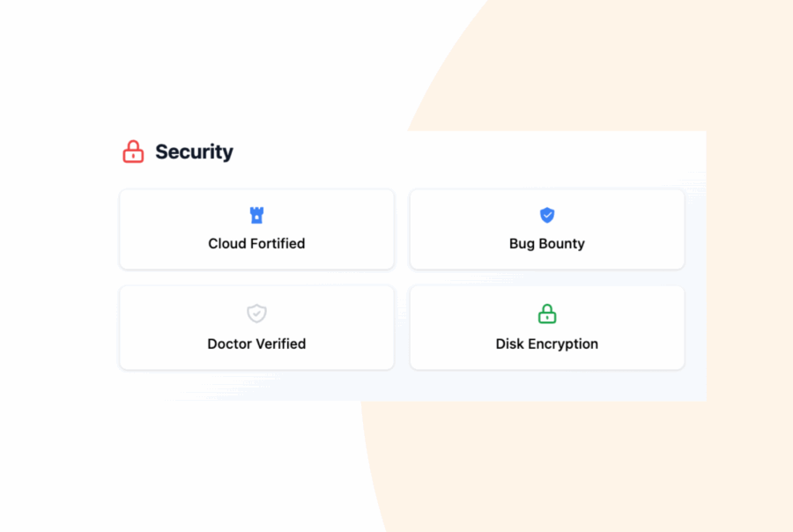Image resolution: width=793 pixels, height=532 pixels.
Task: Click the fortress icon above Cloud Fortified label
Action: [x=256, y=214]
